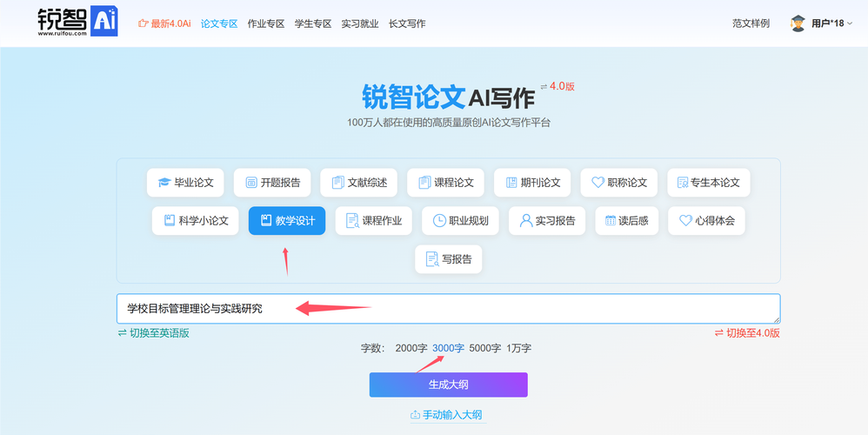Click the book icon on 教学设计
868x435 pixels.
[266, 220]
